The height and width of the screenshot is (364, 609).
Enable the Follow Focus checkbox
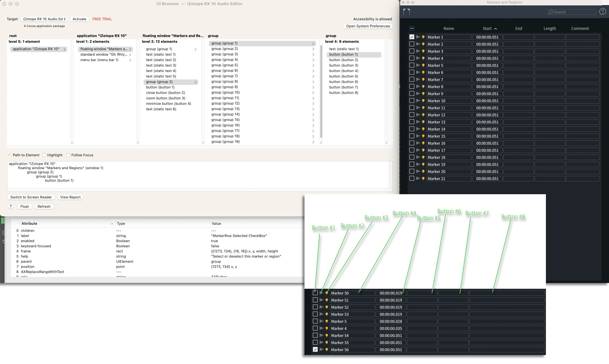tap(68, 155)
